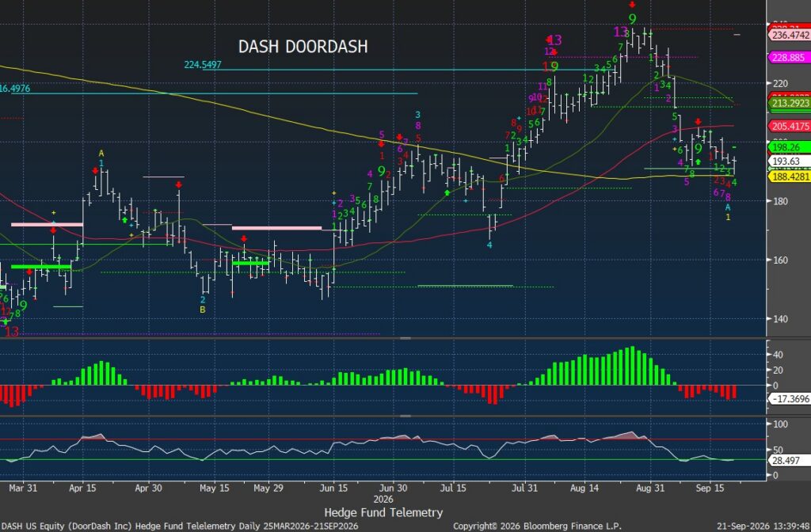
Task: Select the green up arrow near the July low
Action: (447, 193)
